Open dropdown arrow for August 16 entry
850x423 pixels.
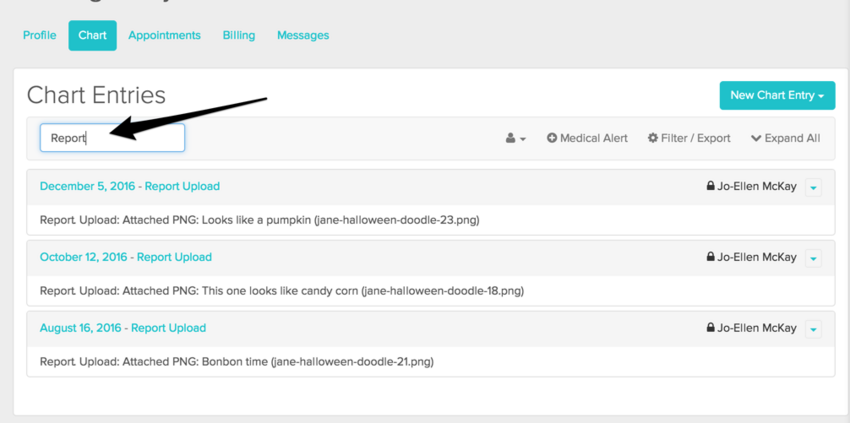813,329
